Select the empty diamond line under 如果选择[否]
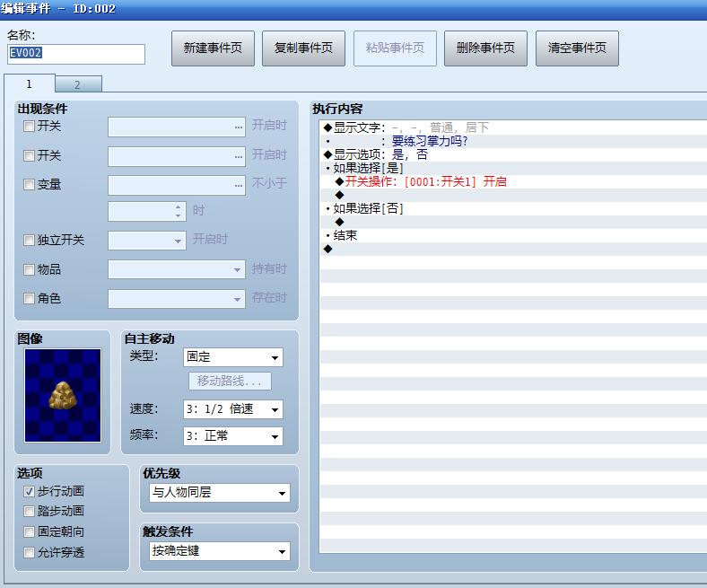 (513, 222)
